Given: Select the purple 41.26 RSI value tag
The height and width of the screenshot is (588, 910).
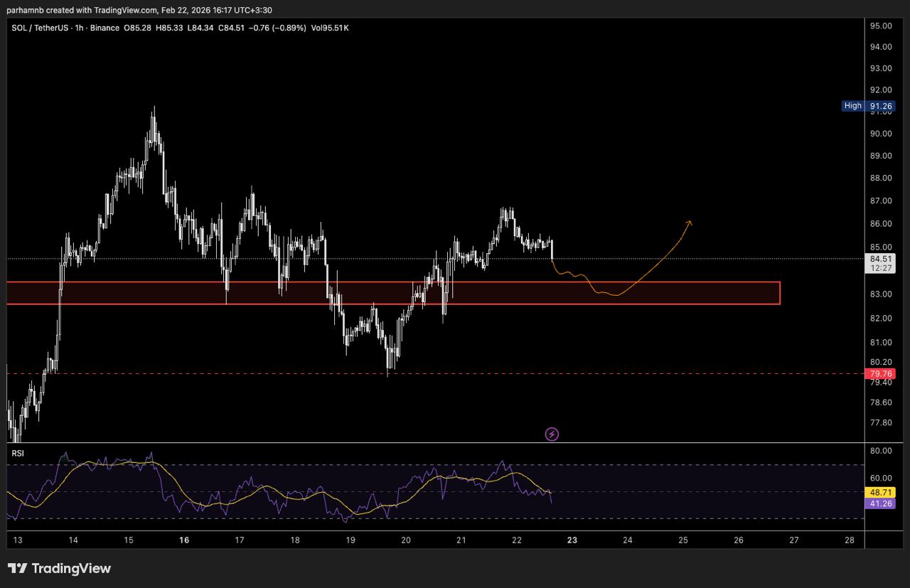Looking at the screenshot, I should pos(881,503).
